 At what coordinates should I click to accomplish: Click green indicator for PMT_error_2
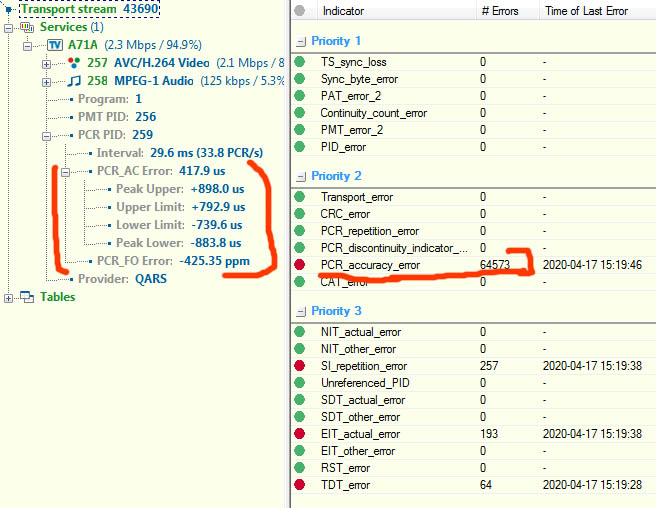point(300,130)
